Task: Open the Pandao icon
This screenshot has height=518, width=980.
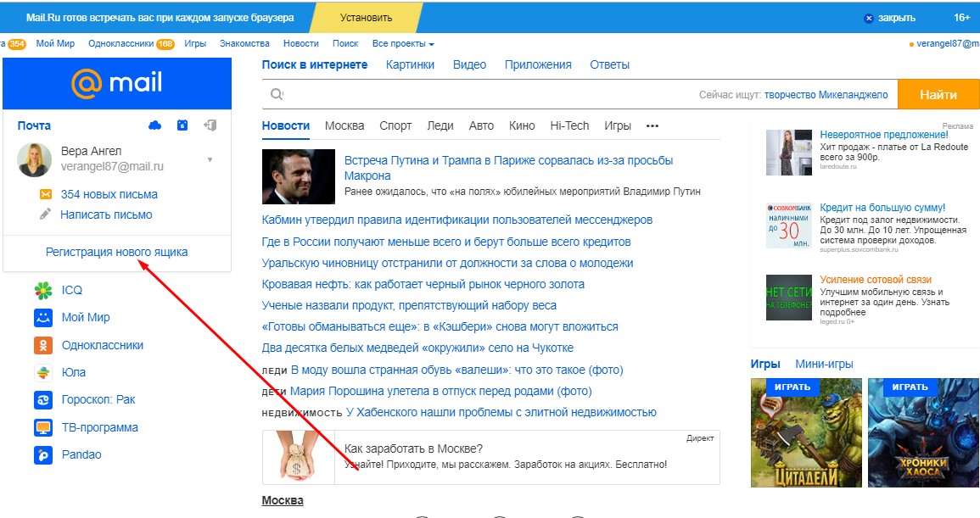Action: point(43,455)
